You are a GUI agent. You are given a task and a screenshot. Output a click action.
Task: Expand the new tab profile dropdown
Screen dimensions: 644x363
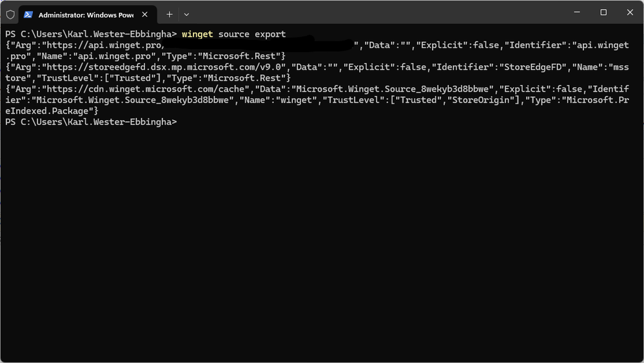pyautogui.click(x=186, y=14)
